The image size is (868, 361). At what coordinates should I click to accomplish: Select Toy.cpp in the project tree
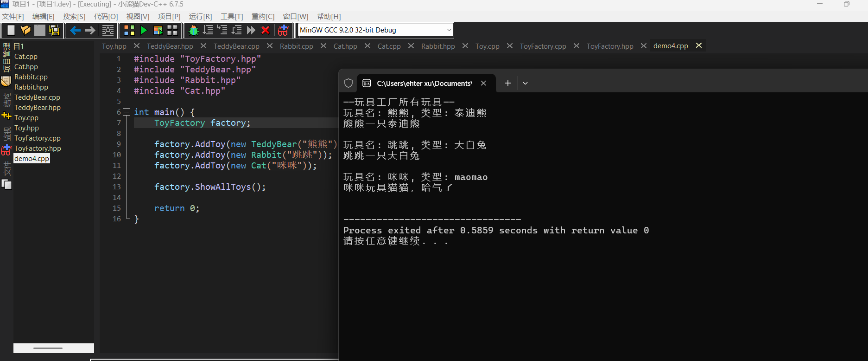[x=26, y=118]
